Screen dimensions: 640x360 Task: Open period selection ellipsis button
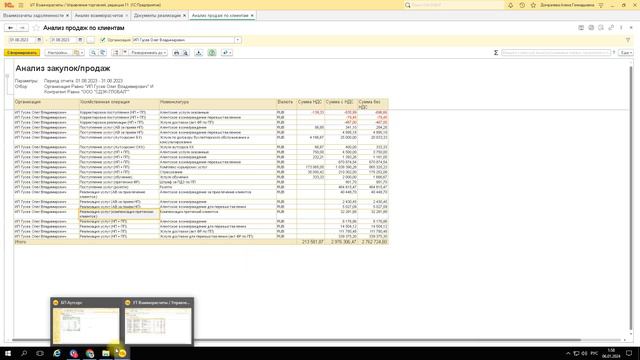[x=91, y=40]
